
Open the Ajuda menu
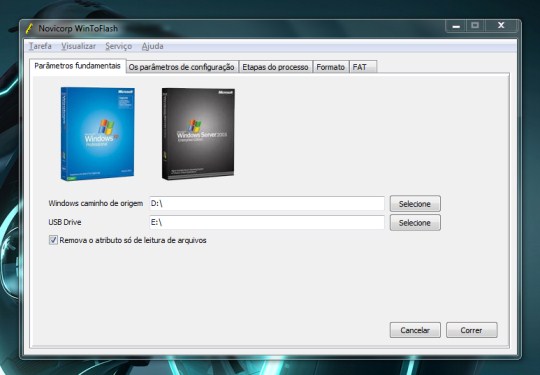click(153, 46)
